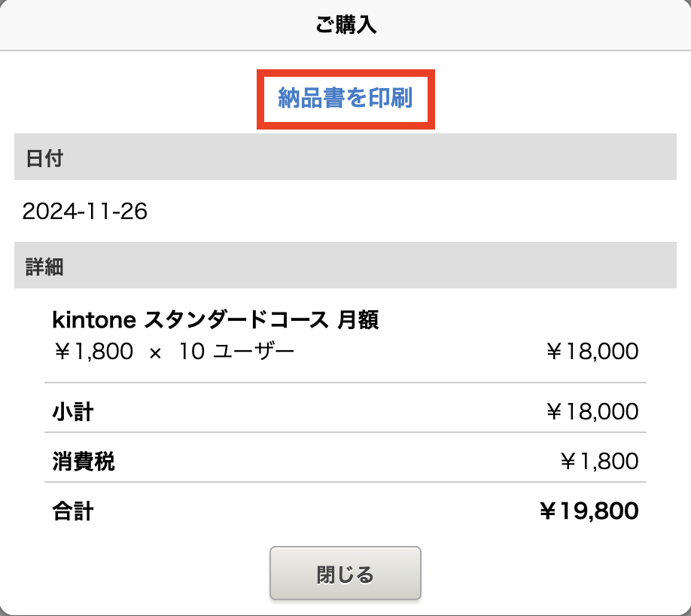
Task: Click the quantity number 10
Action: coord(192,351)
